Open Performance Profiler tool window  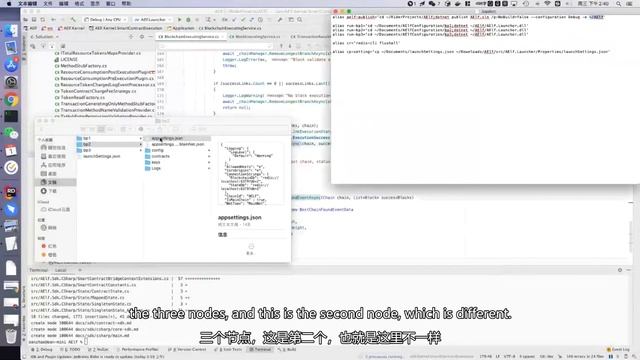pos(137,350)
